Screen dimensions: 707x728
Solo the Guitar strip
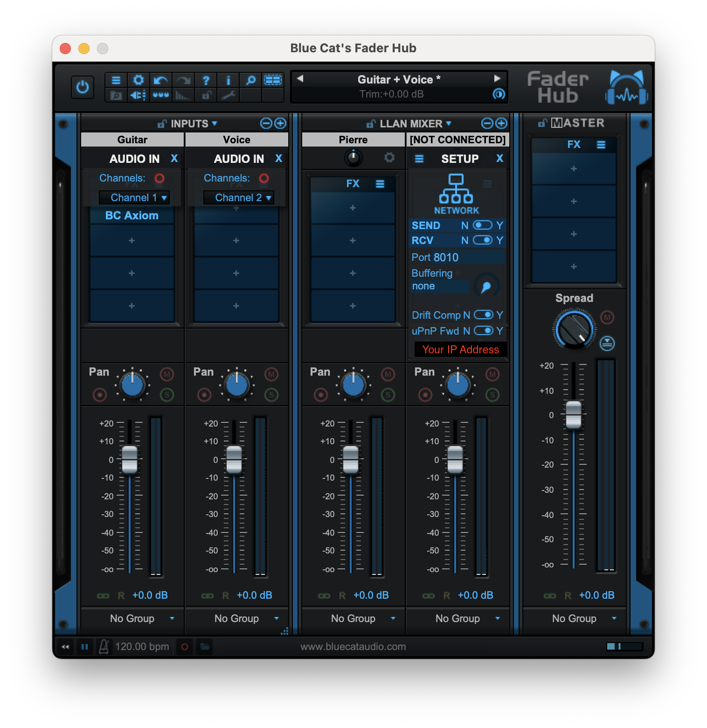coord(167,395)
